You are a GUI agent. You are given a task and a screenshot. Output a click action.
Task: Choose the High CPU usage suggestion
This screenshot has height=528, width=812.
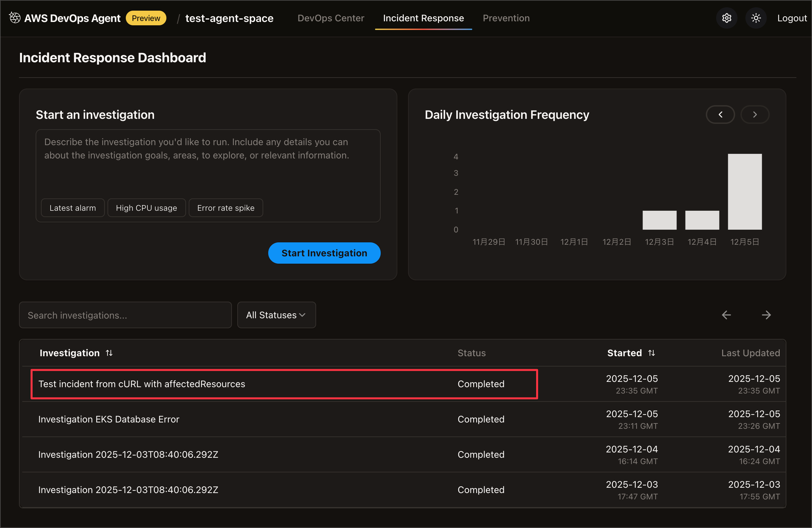pyautogui.click(x=146, y=208)
